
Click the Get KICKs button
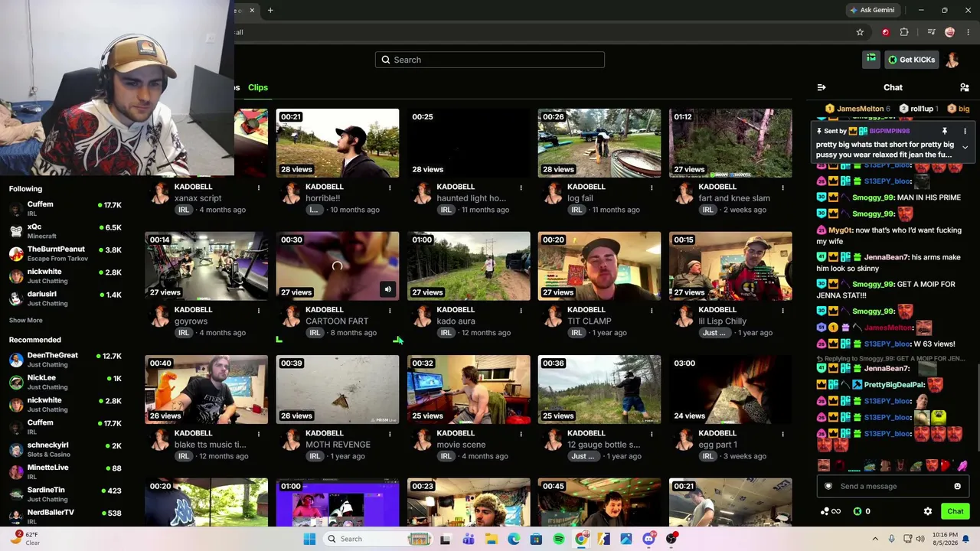pos(911,60)
